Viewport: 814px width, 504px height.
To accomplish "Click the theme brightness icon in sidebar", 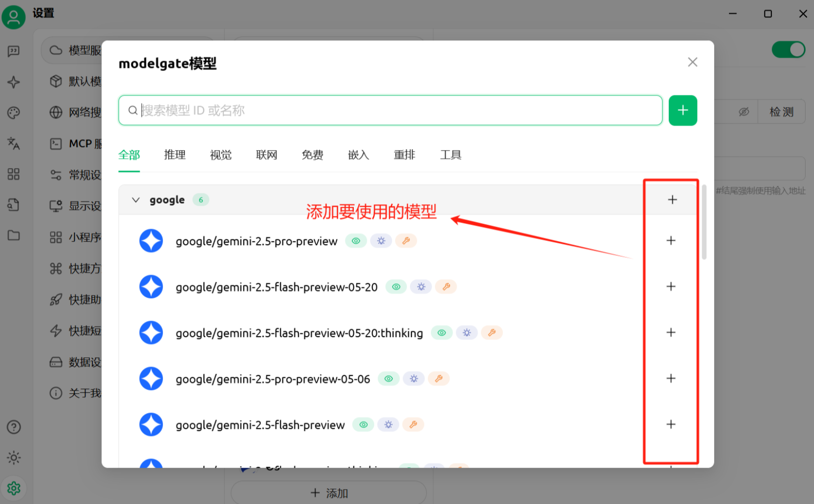I will pos(13,457).
